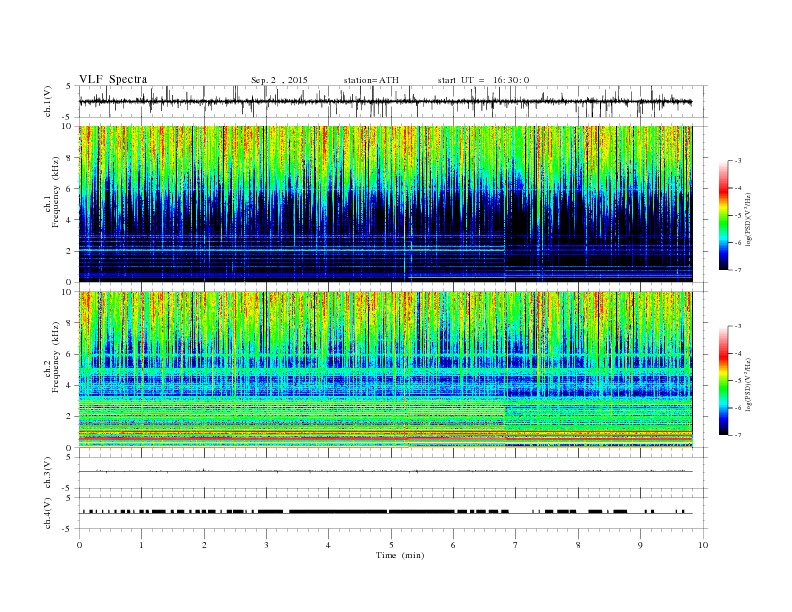Screen dimensions: 792x612
Task: Click the ch.3 voltage trace line
Action: click(385, 471)
